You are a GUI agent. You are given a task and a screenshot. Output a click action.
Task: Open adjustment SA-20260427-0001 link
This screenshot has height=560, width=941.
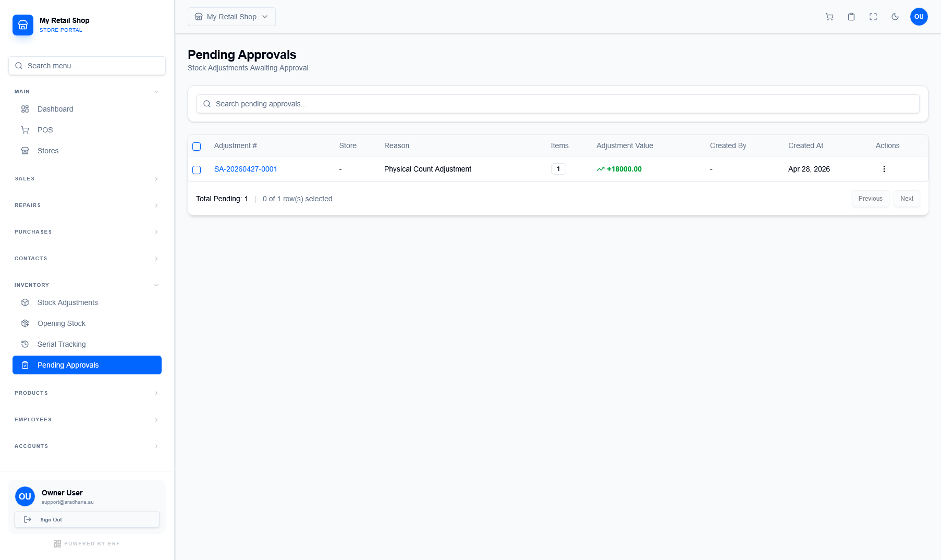[246, 169]
